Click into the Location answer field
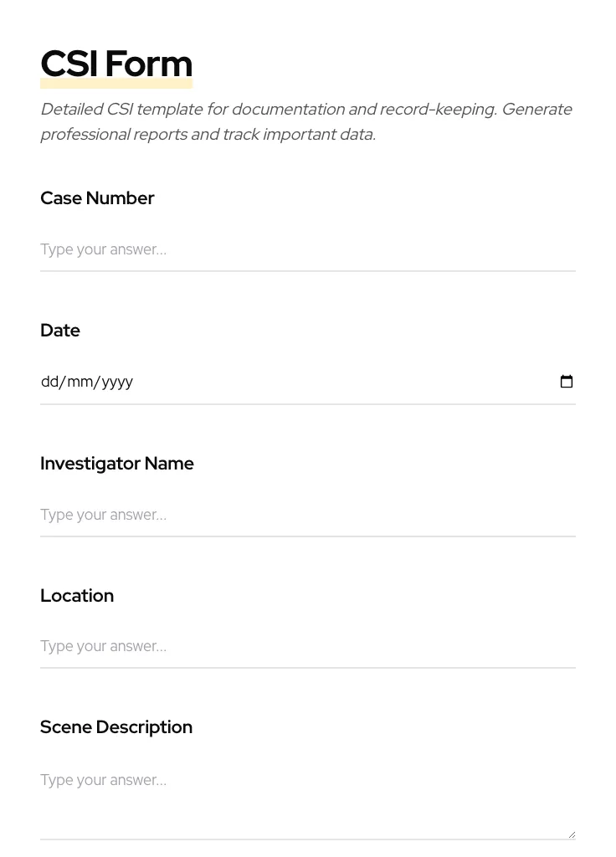 tap(307, 646)
